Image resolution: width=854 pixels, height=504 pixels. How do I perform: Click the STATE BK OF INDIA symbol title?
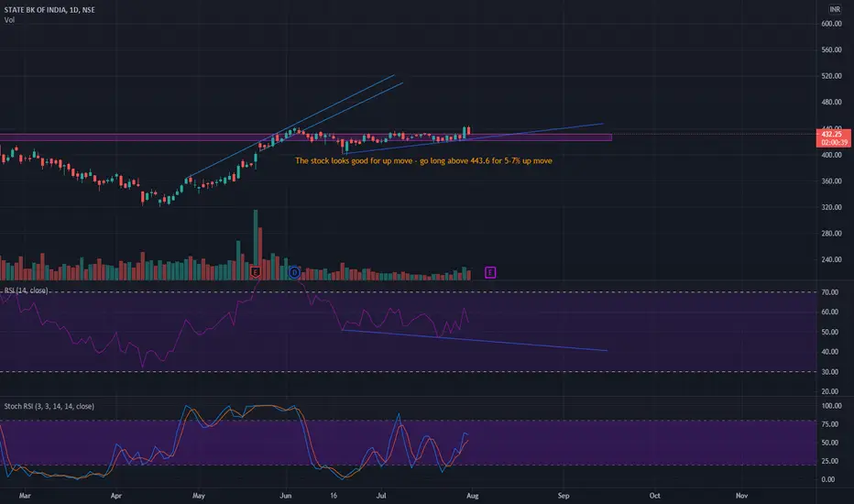pos(49,10)
